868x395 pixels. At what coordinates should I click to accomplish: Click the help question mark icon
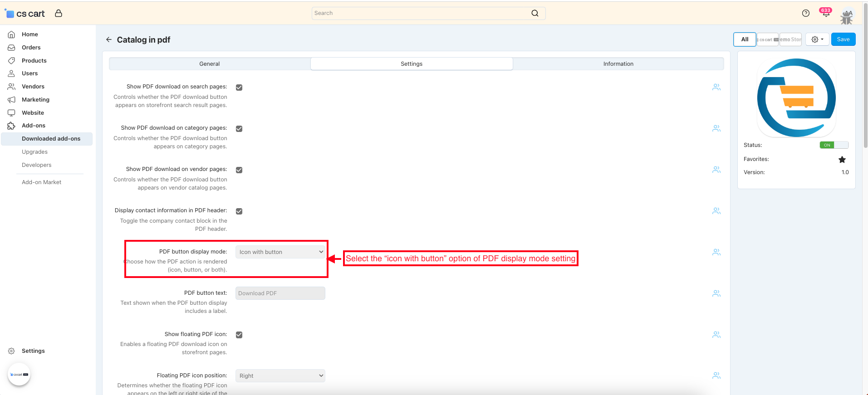[x=805, y=13]
